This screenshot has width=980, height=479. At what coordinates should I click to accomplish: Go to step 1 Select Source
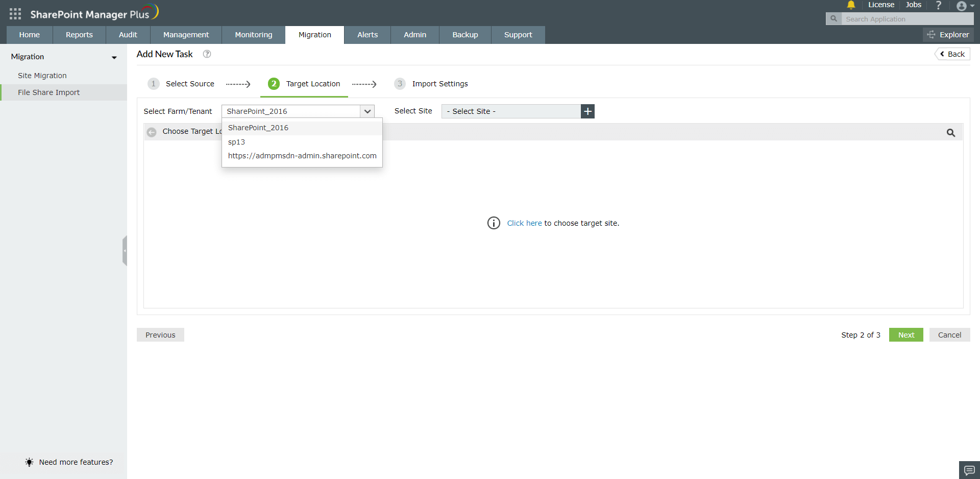coord(181,84)
